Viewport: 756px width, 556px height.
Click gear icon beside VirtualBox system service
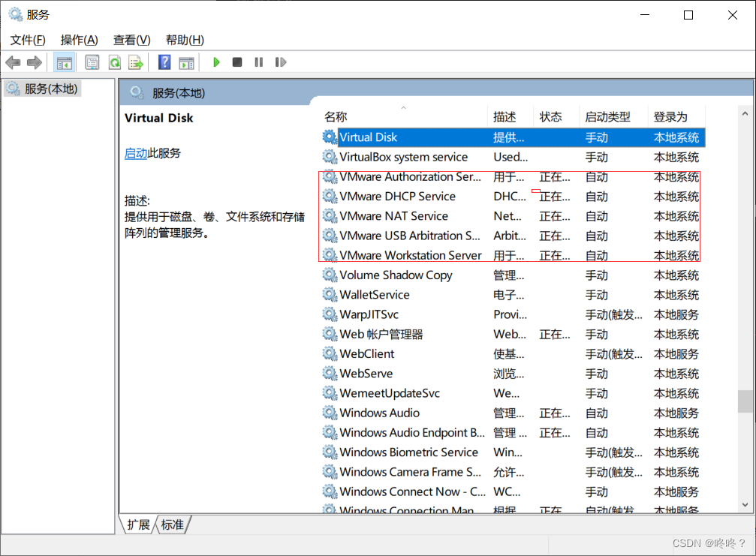coord(330,157)
